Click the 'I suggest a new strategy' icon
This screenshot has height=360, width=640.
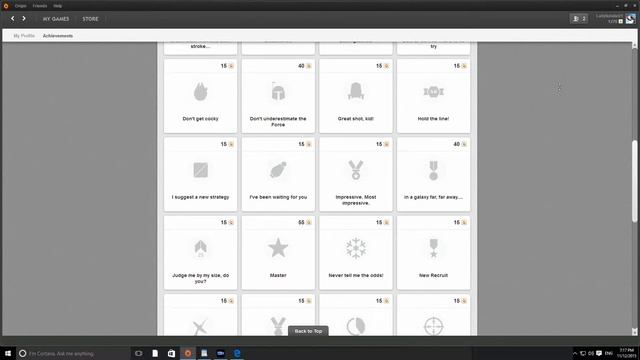tap(200, 170)
